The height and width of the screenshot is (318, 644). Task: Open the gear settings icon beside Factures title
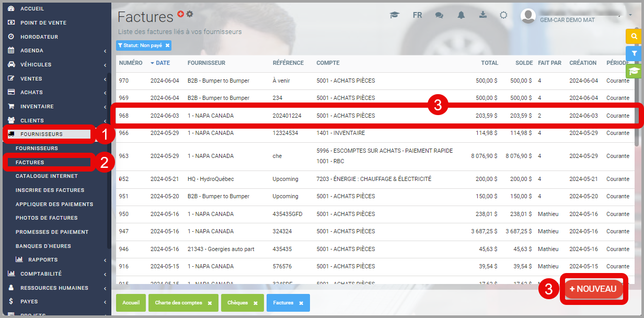[x=190, y=14]
